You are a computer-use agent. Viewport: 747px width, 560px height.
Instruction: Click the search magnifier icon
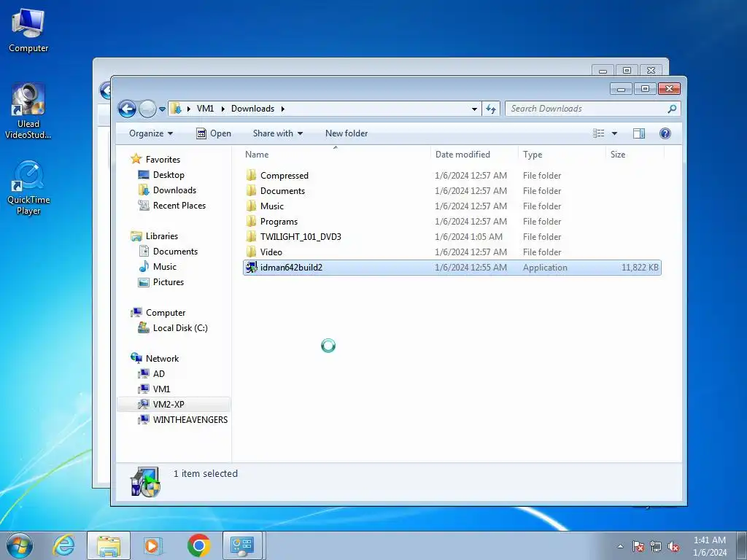pos(672,109)
